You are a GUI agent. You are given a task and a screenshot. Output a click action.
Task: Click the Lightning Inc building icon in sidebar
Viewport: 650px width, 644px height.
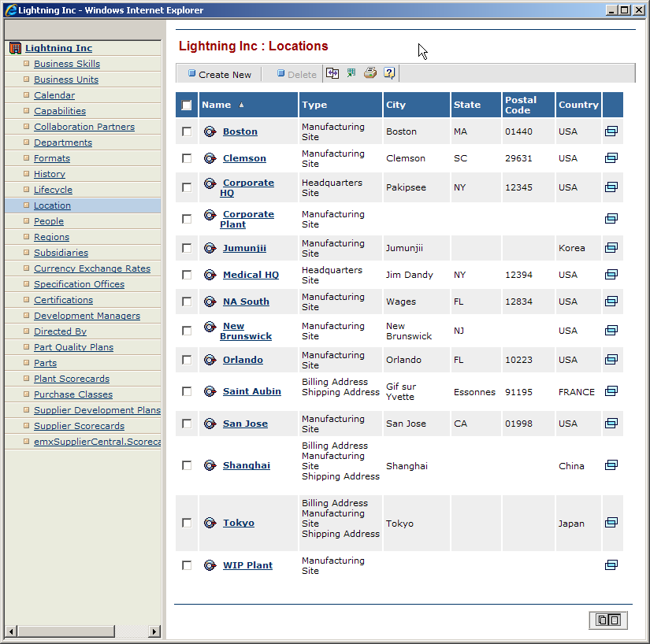tap(15, 48)
